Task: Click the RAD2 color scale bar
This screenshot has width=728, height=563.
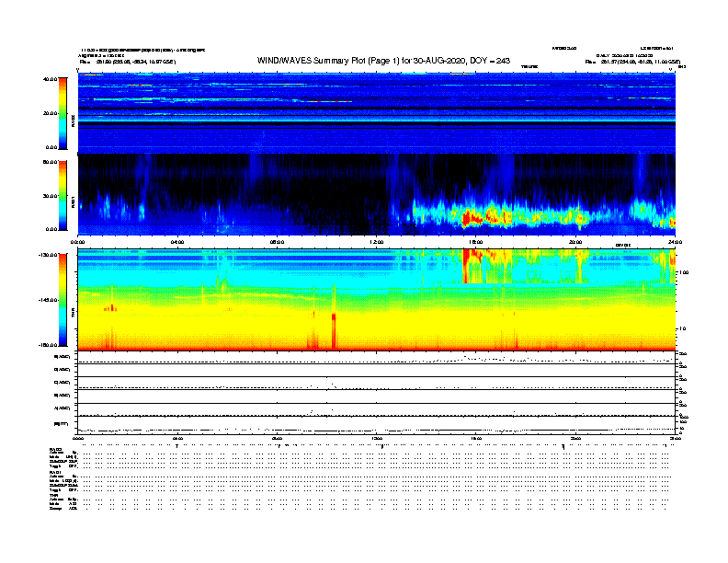Action: (63, 113)
